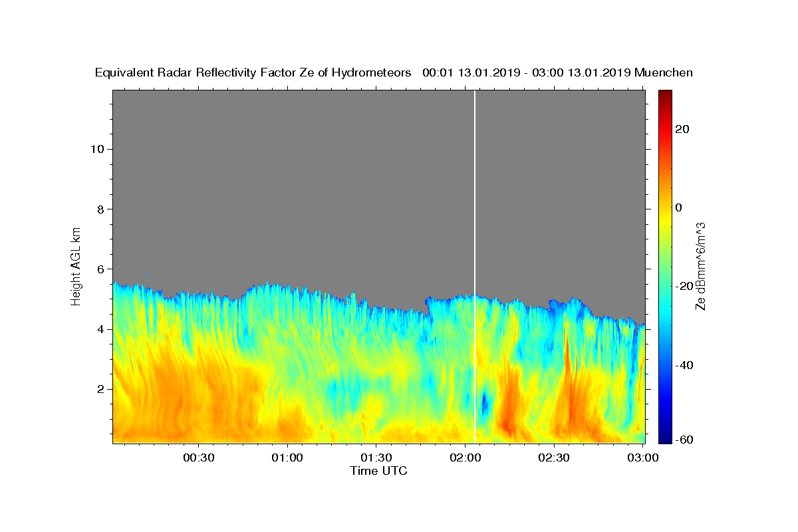Viewport: 798px width, 532px height.
Task: Click the '01:00' time tick label
Action: 288,458
